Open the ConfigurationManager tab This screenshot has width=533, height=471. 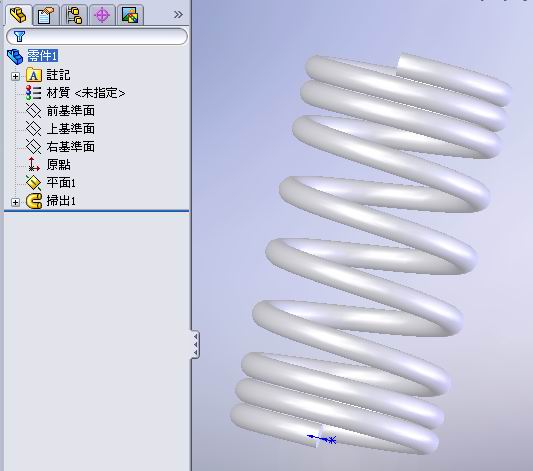(74, 15)
